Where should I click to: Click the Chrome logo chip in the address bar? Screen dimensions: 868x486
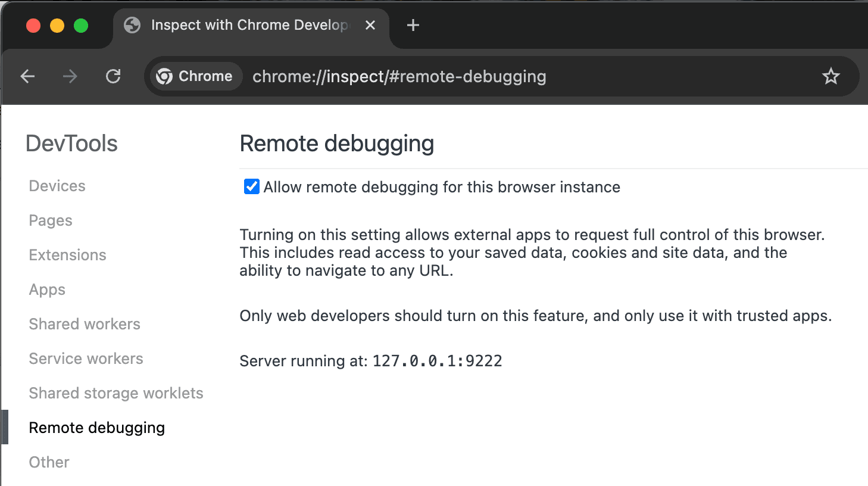(195, 76)
